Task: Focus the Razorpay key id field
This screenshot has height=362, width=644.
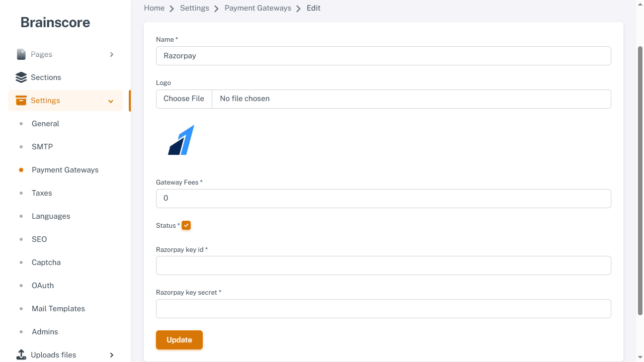Action: (383, 265)
